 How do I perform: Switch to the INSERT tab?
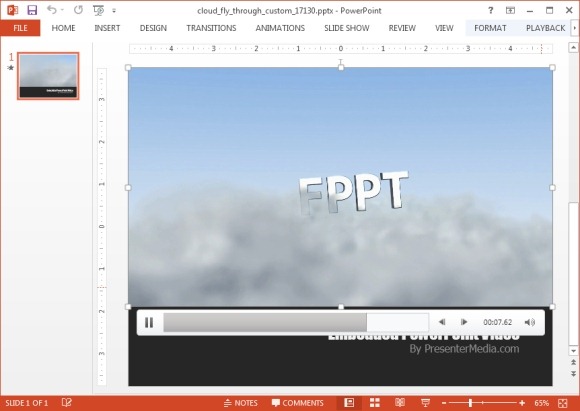pos(107,28)
